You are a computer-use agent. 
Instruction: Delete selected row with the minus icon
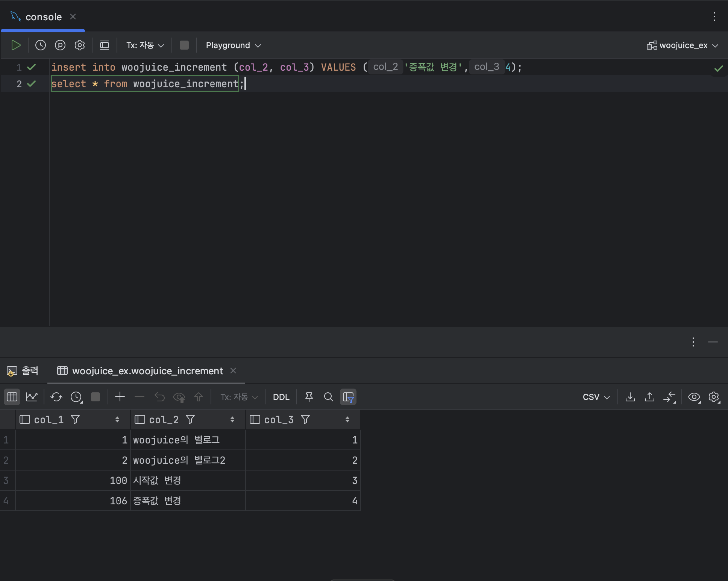140,397
